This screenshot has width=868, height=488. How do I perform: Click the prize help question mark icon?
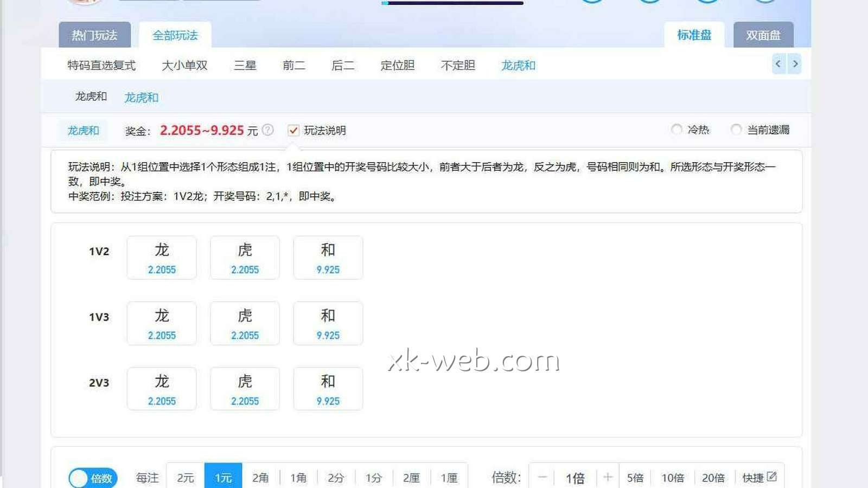267,130
